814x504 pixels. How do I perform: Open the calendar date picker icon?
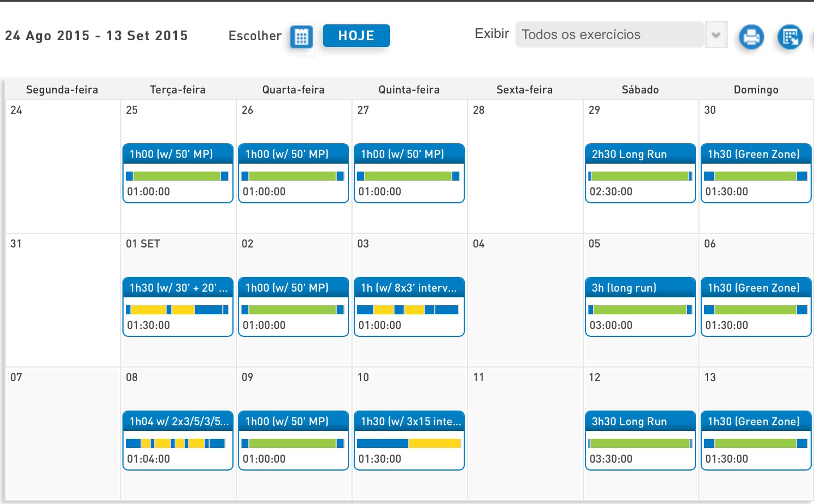(x=301, y=37)
